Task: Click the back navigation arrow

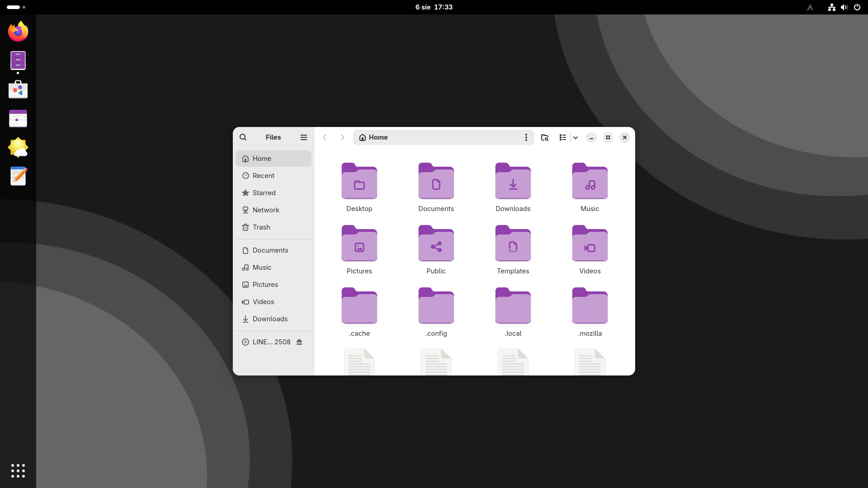Action: coord(325,137)
